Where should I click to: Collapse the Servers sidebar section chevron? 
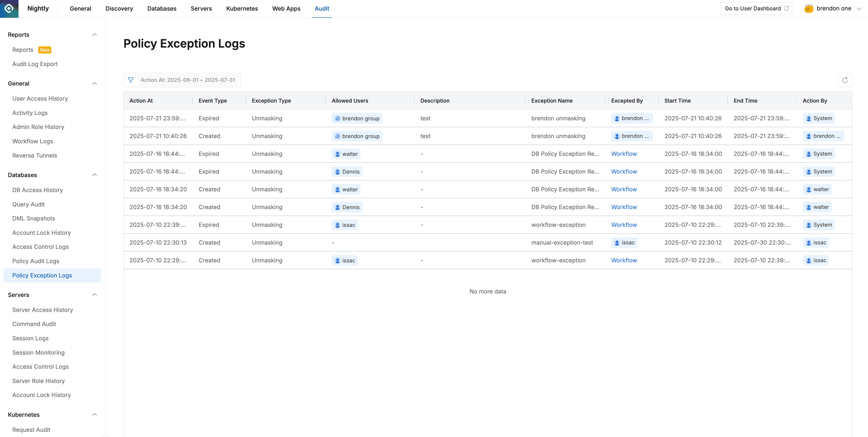tap(95, 294)
